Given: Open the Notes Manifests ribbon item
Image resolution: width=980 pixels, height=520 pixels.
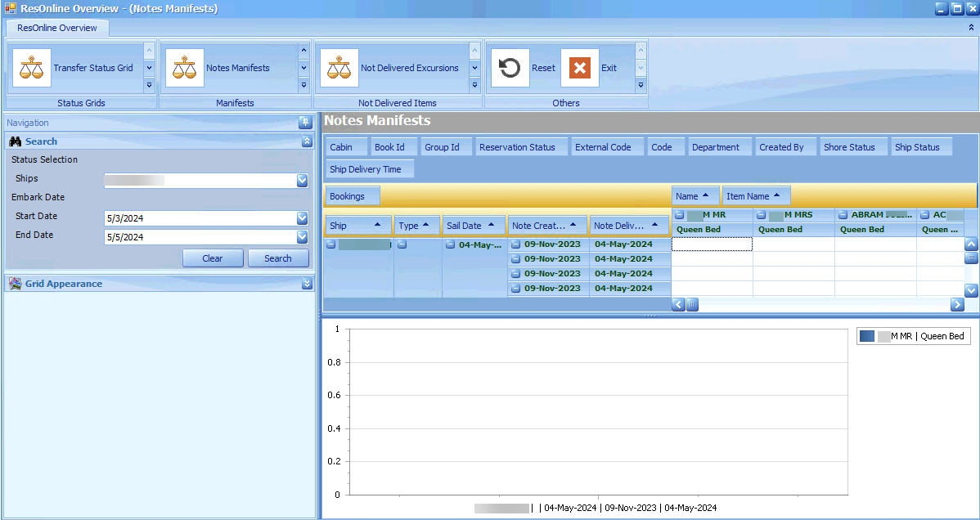Looking at the screenshot, I should coord(218,68).
